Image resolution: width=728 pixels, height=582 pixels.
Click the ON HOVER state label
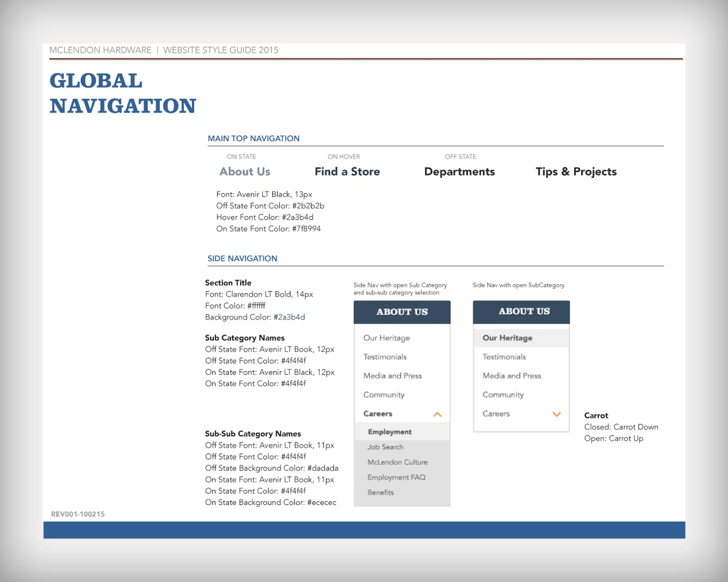coord(344,156)
